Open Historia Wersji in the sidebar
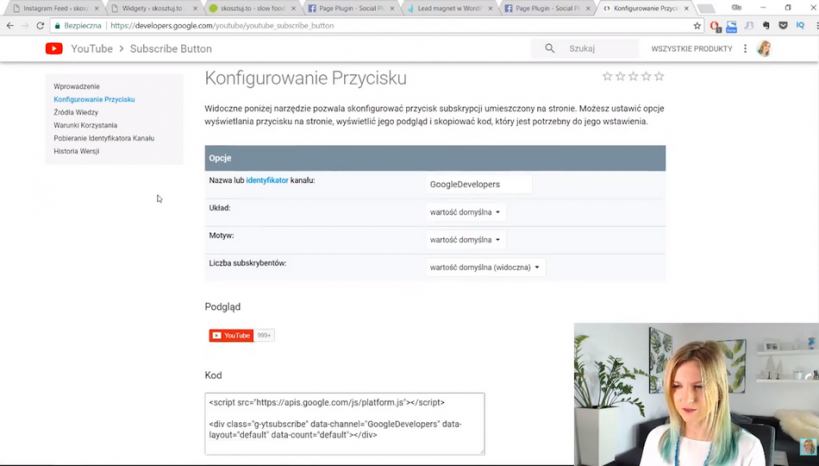 click(76, 151)
